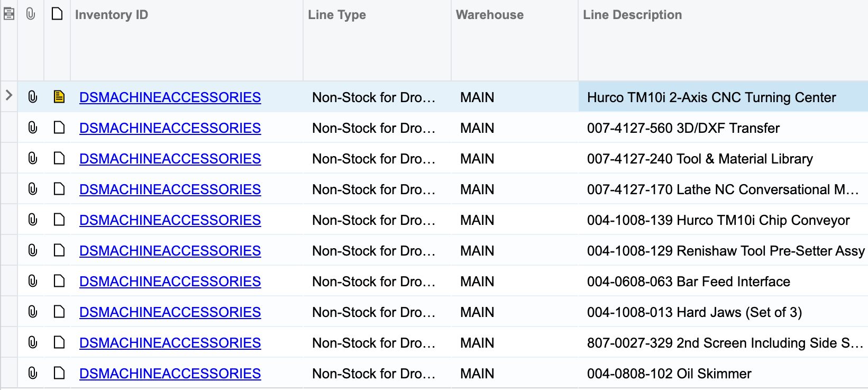This screenshot has width=868, height=390.
Task: Open note icon for Oil Skimmer row
Action: click(x=59, y=373)
